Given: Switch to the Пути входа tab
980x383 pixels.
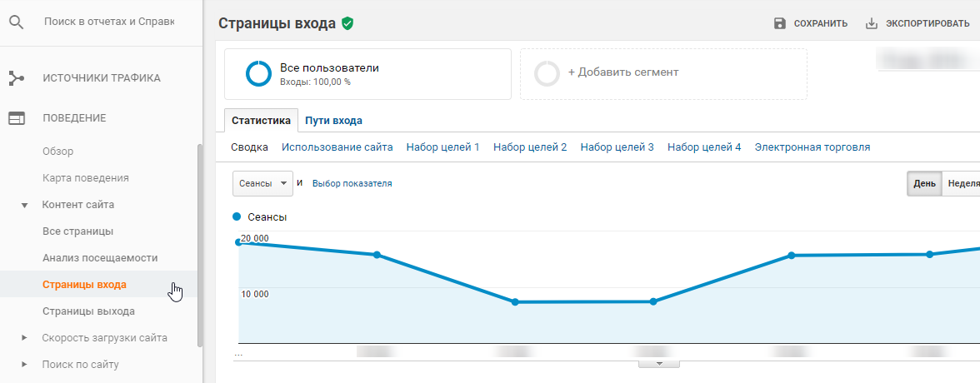Looking at the screenshot, I should (333, 121).
